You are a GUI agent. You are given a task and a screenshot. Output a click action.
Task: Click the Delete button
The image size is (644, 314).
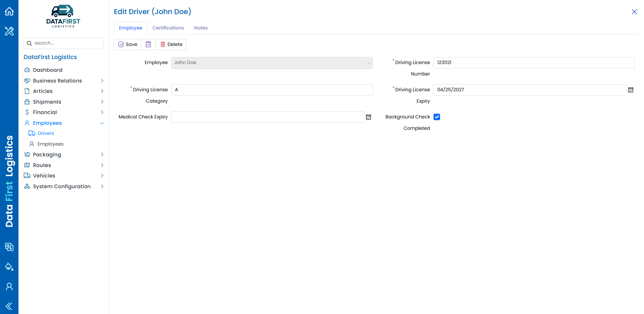tap(171, 44)
